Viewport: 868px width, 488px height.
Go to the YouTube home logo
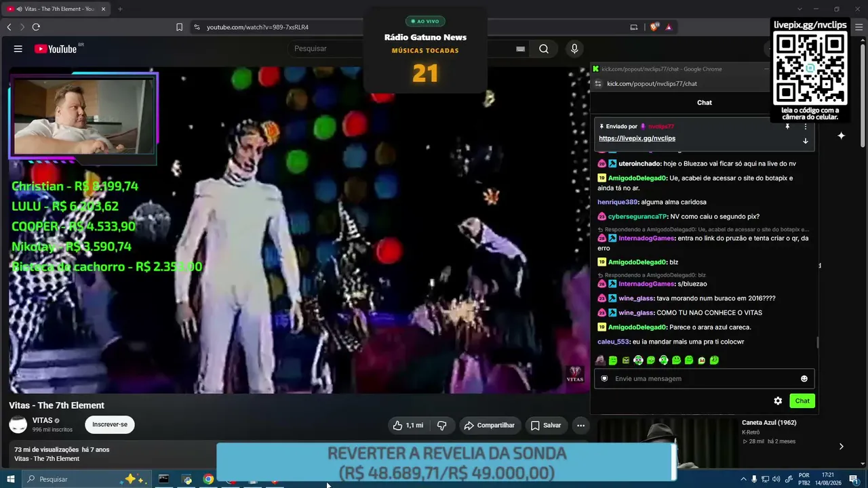[x=56, y=49]
